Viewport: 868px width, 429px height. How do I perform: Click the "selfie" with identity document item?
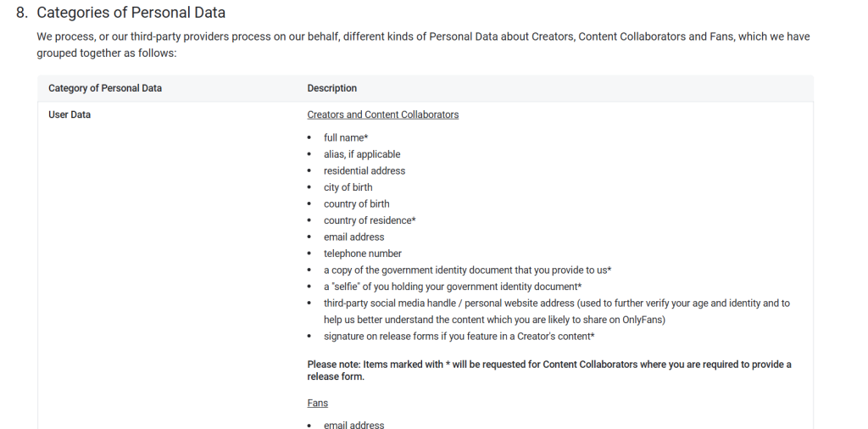point(452,287)
